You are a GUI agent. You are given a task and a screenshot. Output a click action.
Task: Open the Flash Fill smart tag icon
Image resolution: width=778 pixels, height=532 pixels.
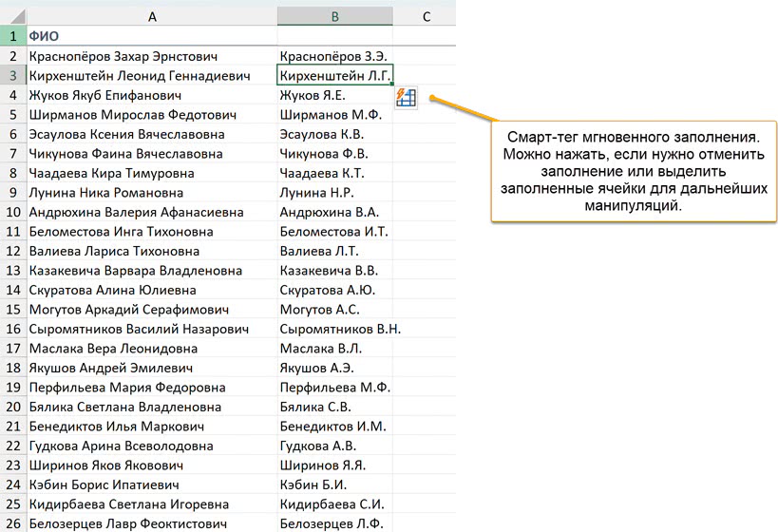click(406, 97)
